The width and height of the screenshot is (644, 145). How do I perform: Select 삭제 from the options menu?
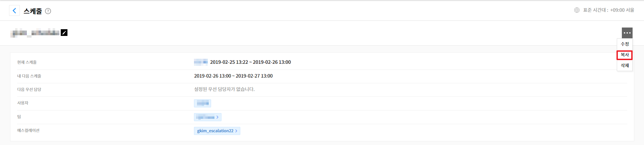[625, 65]
